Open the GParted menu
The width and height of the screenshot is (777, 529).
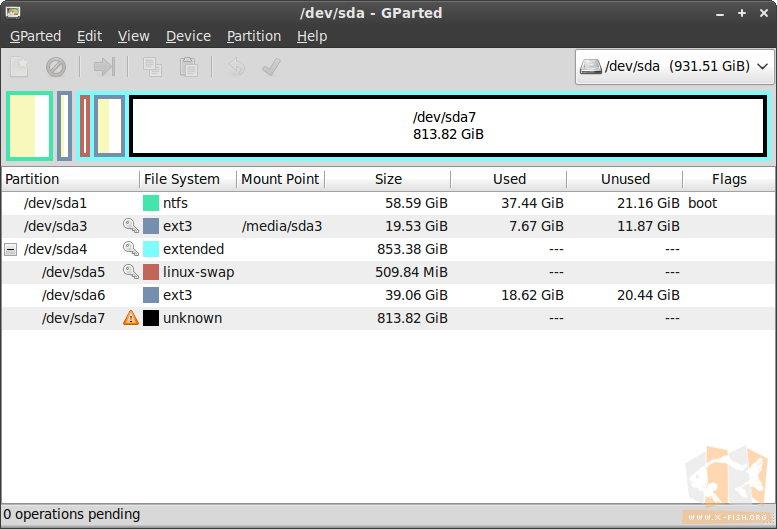pyautogui.click(x=35, y=36)
